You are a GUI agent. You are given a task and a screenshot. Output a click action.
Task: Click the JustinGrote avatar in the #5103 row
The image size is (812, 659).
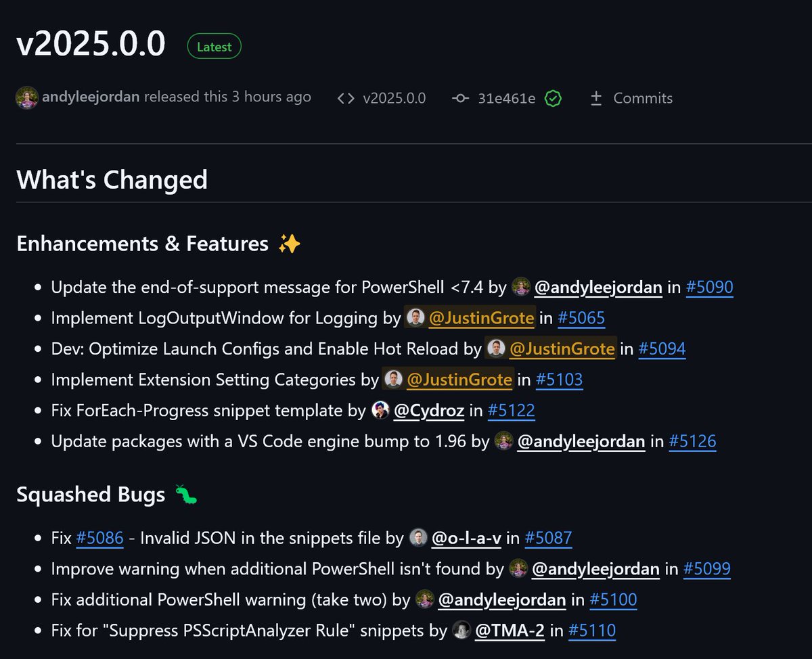coord(393,380)
